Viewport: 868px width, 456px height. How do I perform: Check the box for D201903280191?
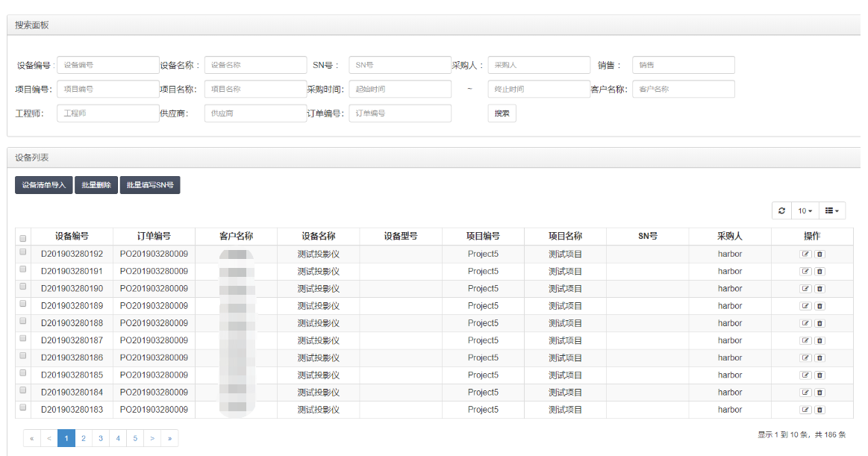point(23,269)
